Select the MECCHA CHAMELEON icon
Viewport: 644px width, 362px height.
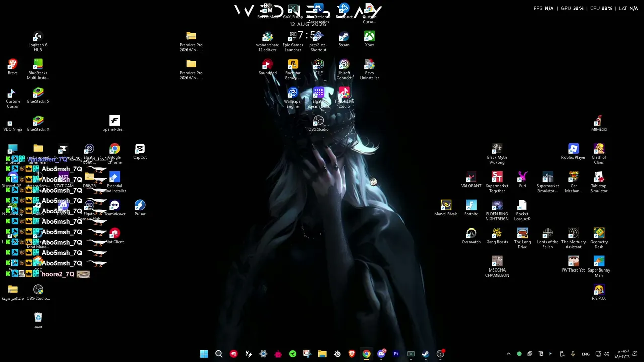tap(497, 267)
